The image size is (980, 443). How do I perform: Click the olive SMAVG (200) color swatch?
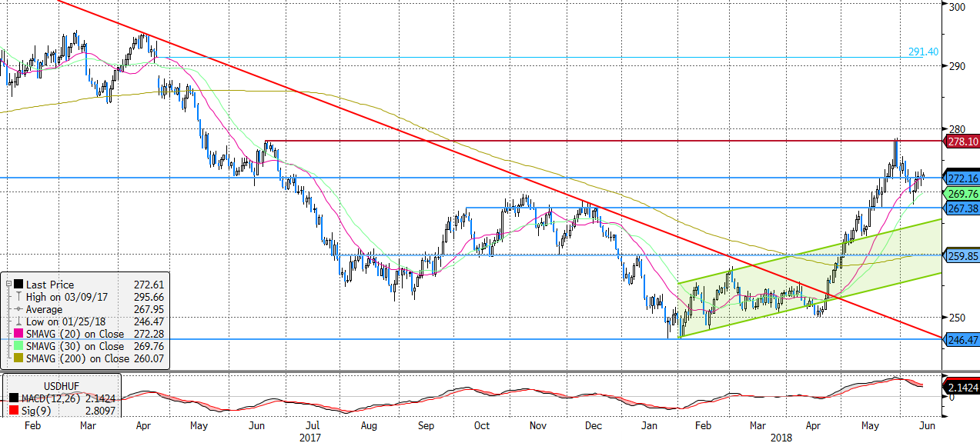[x=18, y=358]
